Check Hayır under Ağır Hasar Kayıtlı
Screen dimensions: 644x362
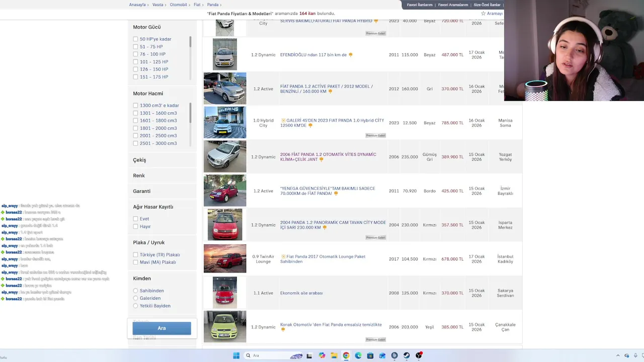point(135,226)
